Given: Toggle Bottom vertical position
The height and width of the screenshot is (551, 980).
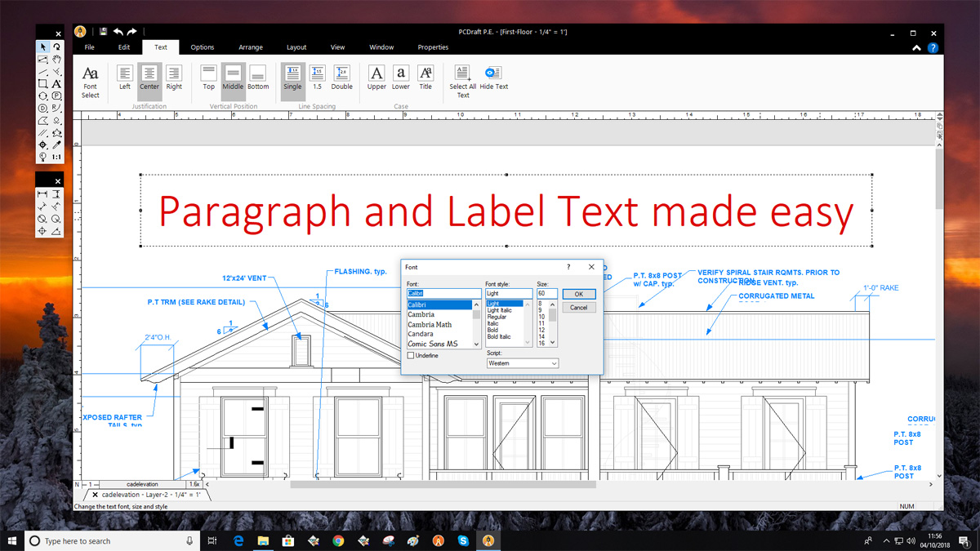Looking at the screenshot, I should pos(258,78).
